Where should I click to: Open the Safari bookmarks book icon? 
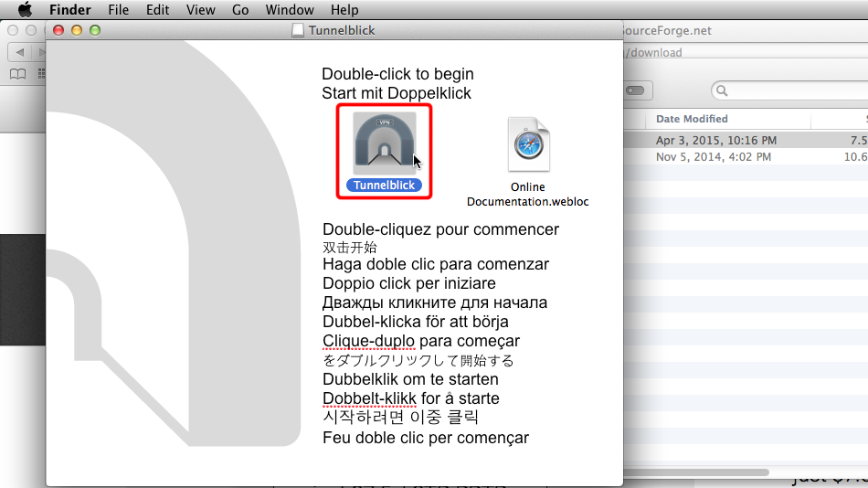point(17,73)
